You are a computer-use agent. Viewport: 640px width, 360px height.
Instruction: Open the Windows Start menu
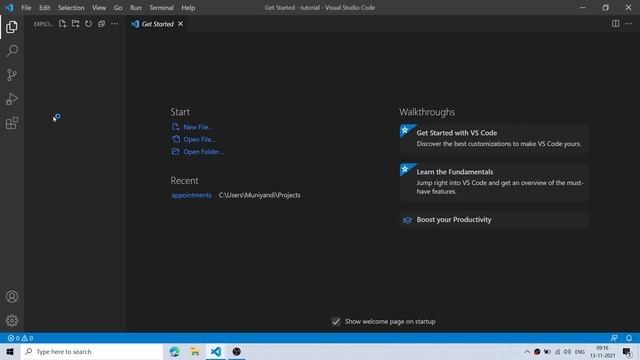(10, 351)
